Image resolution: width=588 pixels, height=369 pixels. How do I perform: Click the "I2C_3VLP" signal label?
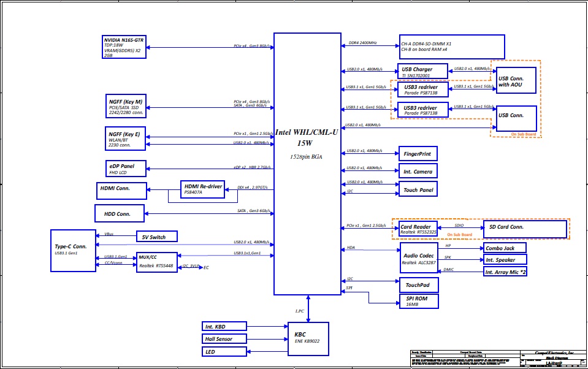(x=191, y=266)
